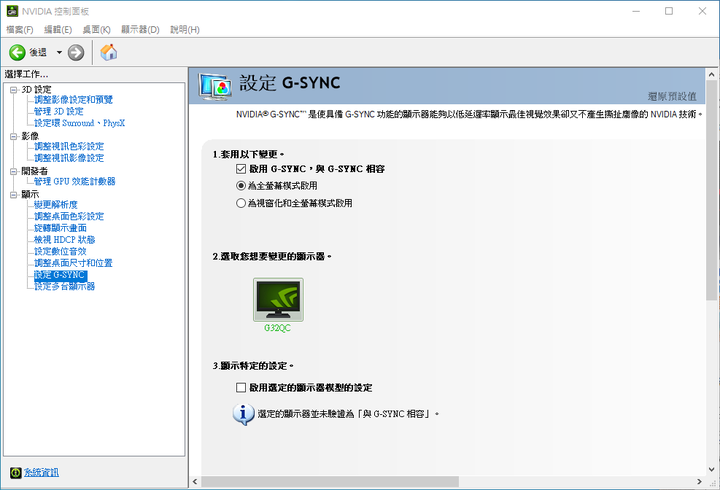720x490 pixels.
Task: Click 還原預設值 in the header
Action: tap(672, 96)
